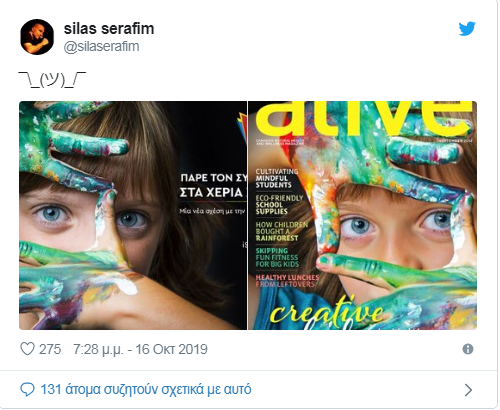
Task: Click the shrug emoticon tweet text
Action: [52, 80]
